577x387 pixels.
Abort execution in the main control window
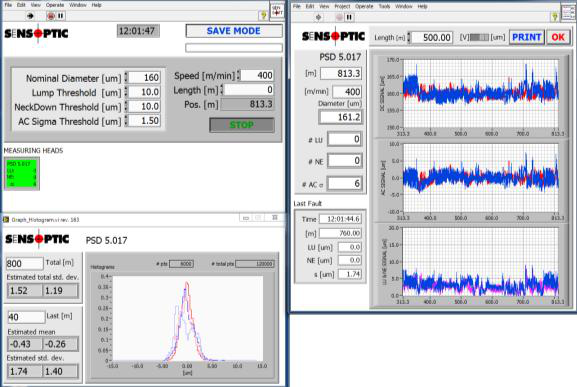51,16
